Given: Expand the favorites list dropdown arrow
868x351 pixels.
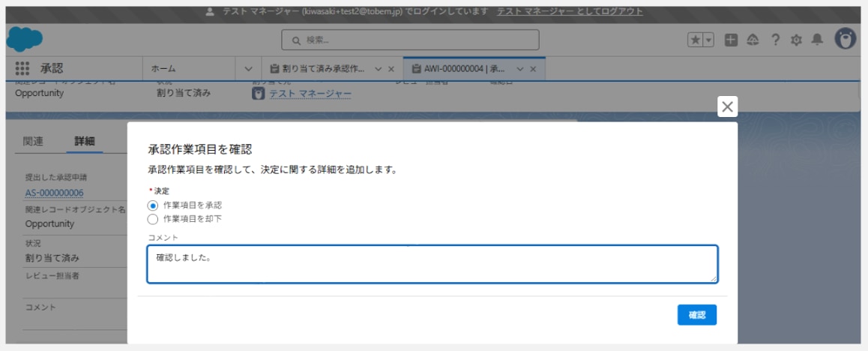Looking at the screenshot, I should [x=708, y=40].
